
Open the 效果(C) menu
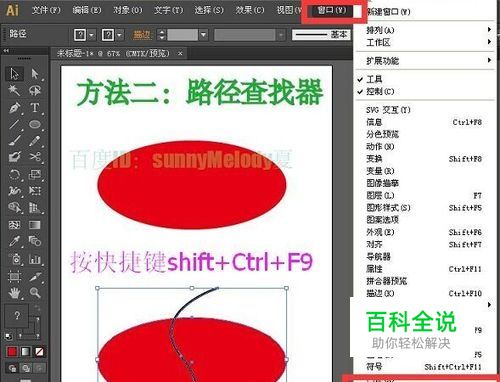point(250,10)
